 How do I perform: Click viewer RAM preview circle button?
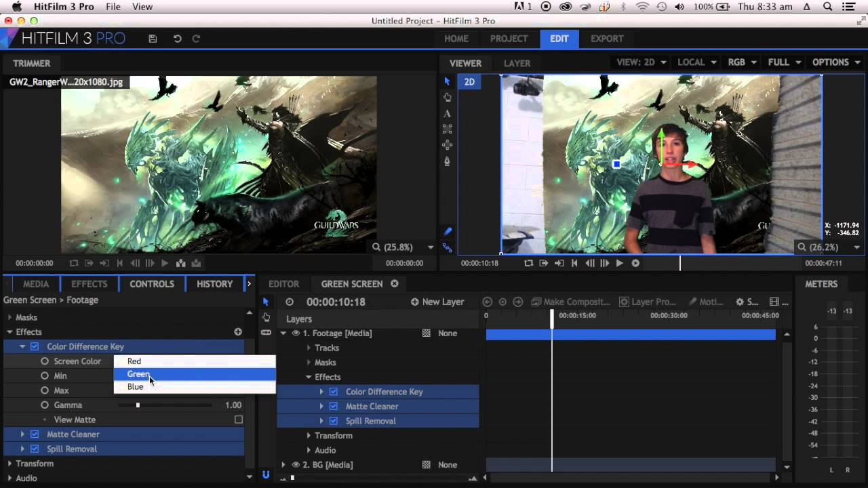coord(635,263)
